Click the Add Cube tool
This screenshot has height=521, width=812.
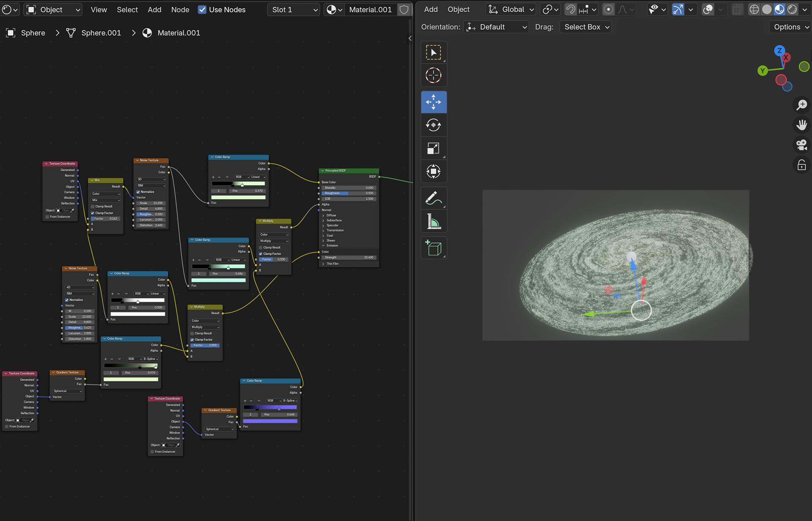[433, 248]
